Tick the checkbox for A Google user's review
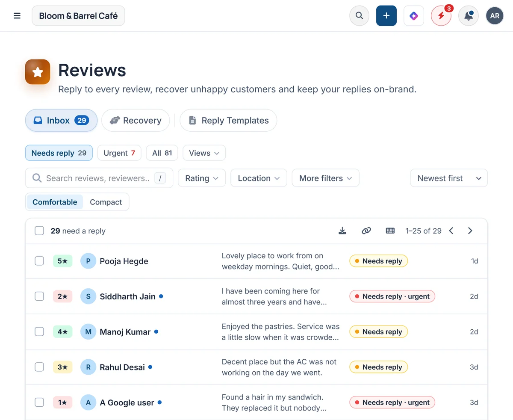The height and width of the screenshot is (420, 513). pos(39,402)
